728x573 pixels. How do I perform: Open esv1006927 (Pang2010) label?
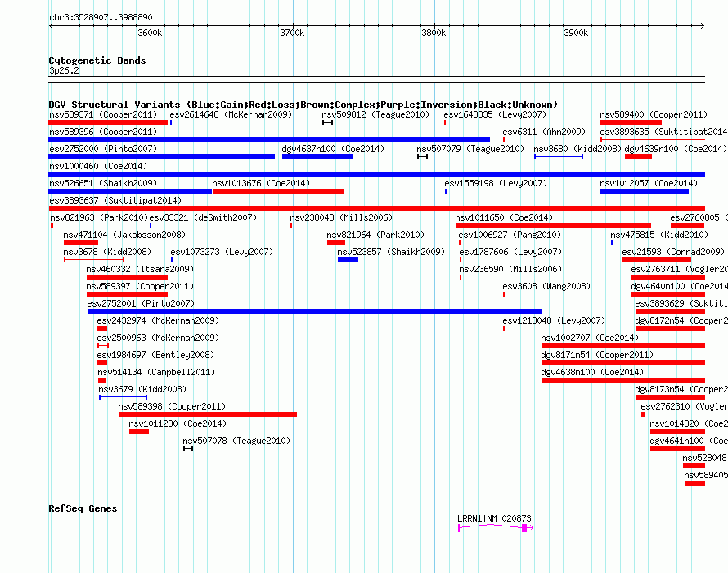510,235
